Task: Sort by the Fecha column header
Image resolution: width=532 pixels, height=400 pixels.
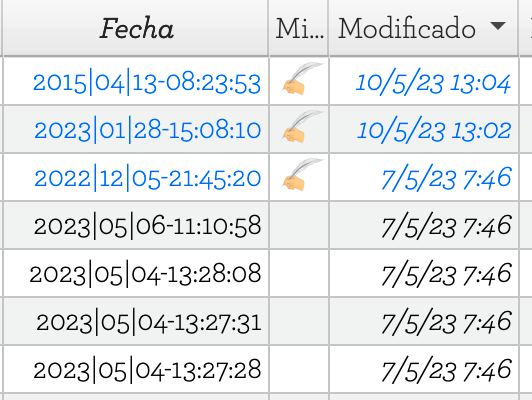Action: click(136, 29)
